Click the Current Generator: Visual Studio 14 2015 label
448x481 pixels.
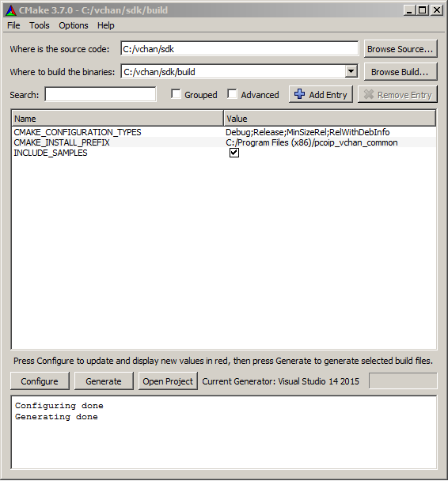280,381
